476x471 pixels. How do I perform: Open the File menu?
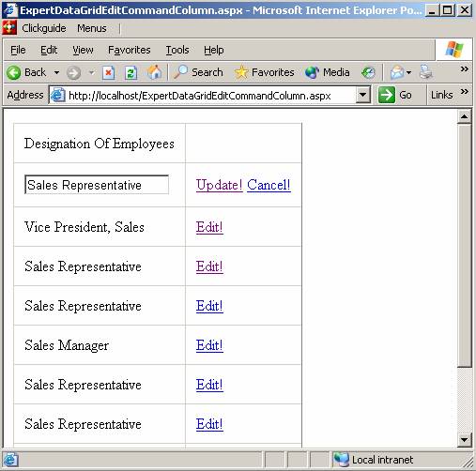(18, 50)
